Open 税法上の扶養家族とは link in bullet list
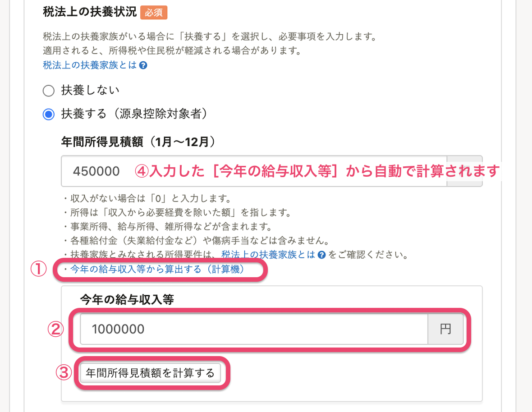The width and height of the screenshot is (532, 412). point(268,255)
